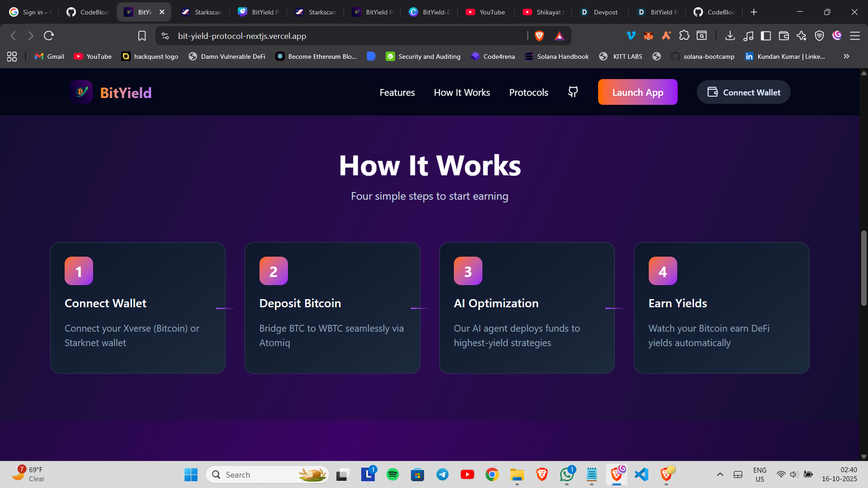The height and width of the screenshot is (488, 868).
Task: Click the page vertical scrollbar thumb
Action: point(863,267)
